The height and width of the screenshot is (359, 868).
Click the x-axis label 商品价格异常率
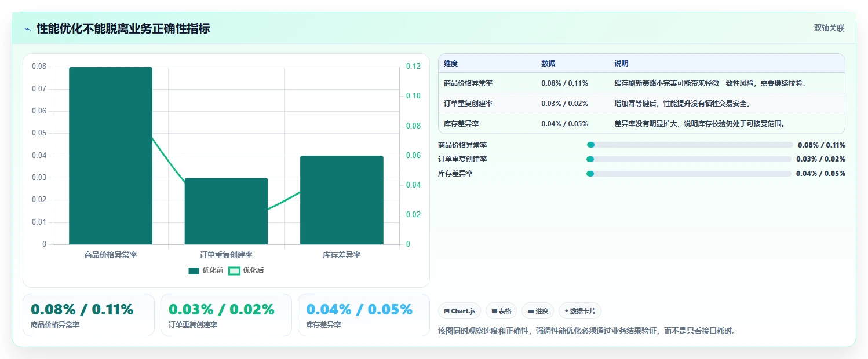click(111, 255)
